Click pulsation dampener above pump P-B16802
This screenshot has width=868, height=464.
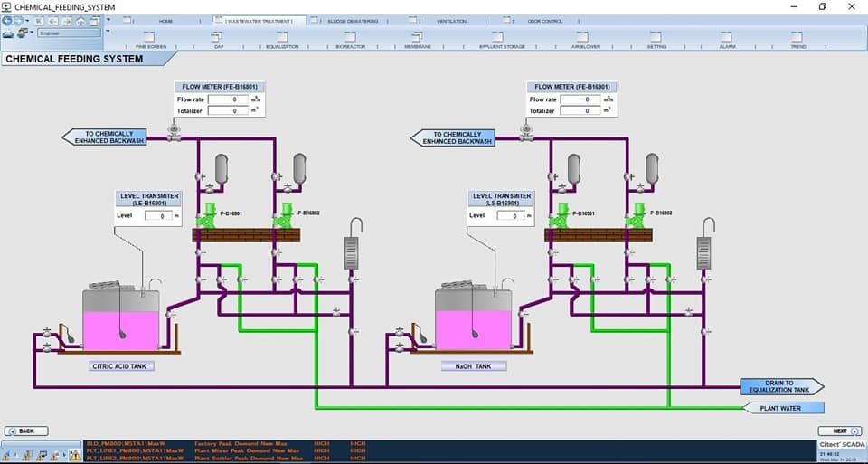coord(299,169)
